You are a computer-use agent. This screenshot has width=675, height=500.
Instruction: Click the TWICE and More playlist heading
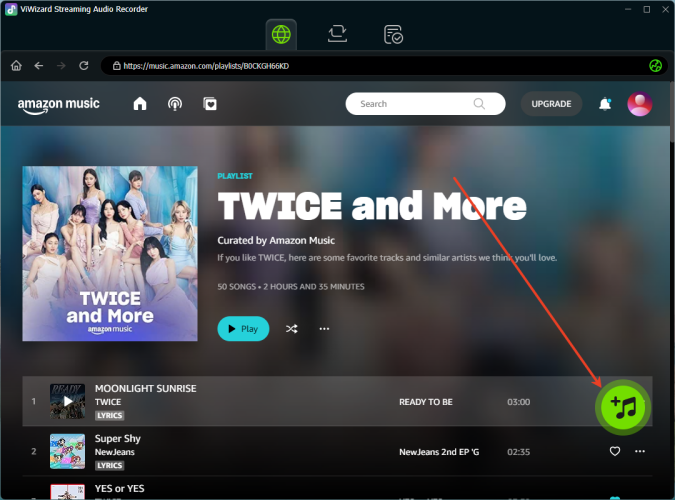pos(372,206)
